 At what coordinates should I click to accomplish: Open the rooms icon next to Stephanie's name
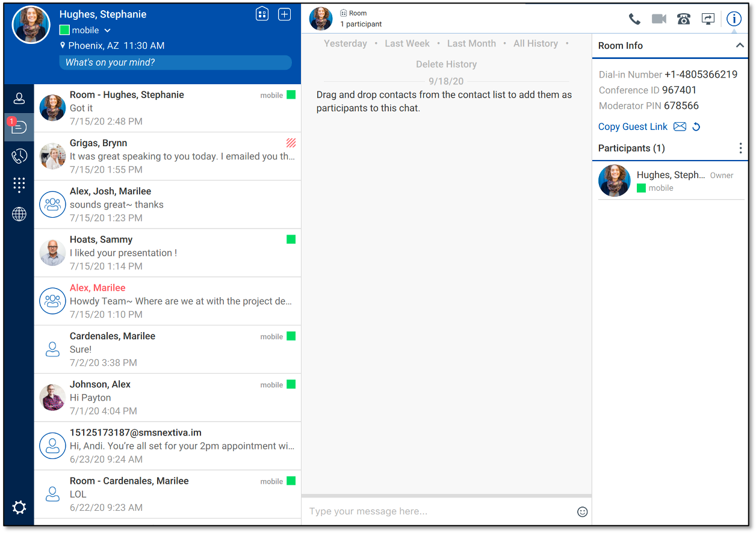(x=262, y=13)
